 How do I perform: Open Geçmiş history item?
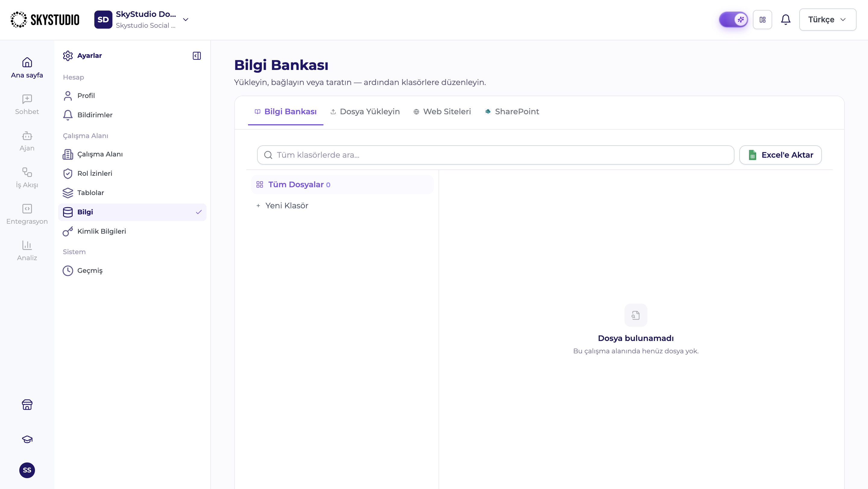(132, 271)
